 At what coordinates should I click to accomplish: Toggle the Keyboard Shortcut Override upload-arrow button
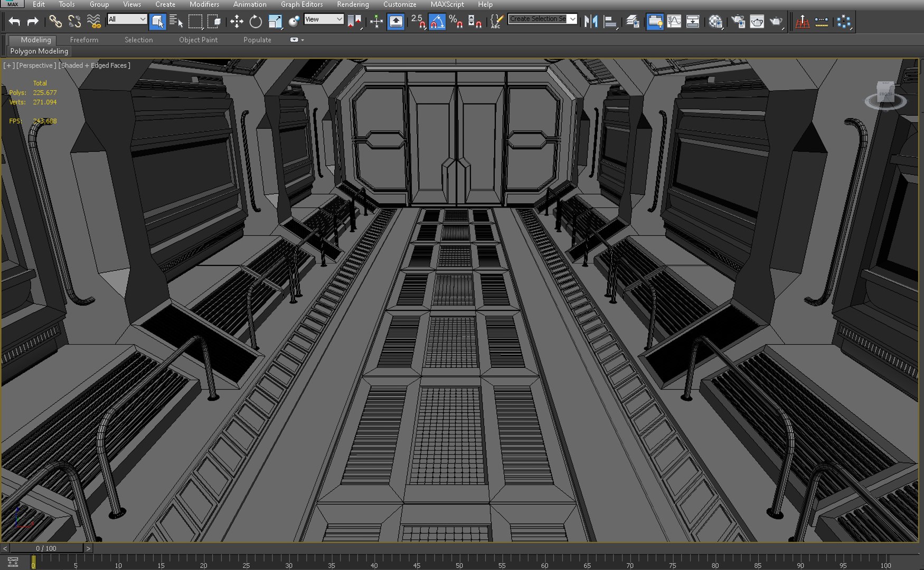coord(396,22)
